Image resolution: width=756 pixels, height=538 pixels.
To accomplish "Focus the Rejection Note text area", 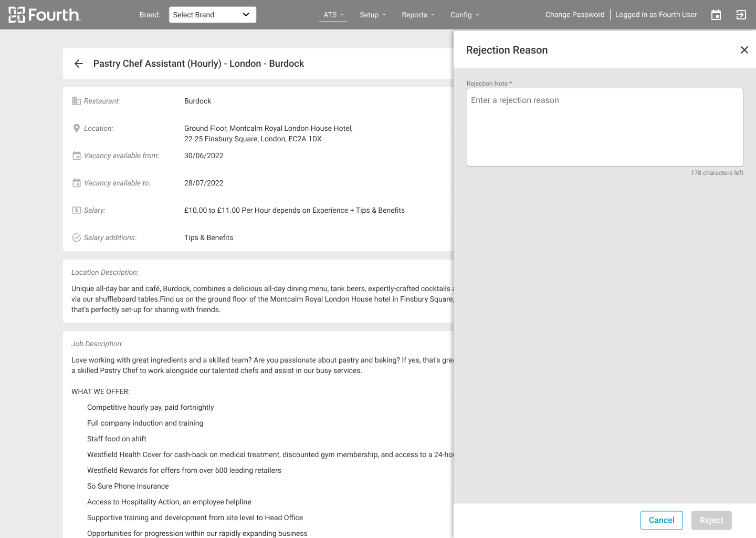I will [605, 127].
